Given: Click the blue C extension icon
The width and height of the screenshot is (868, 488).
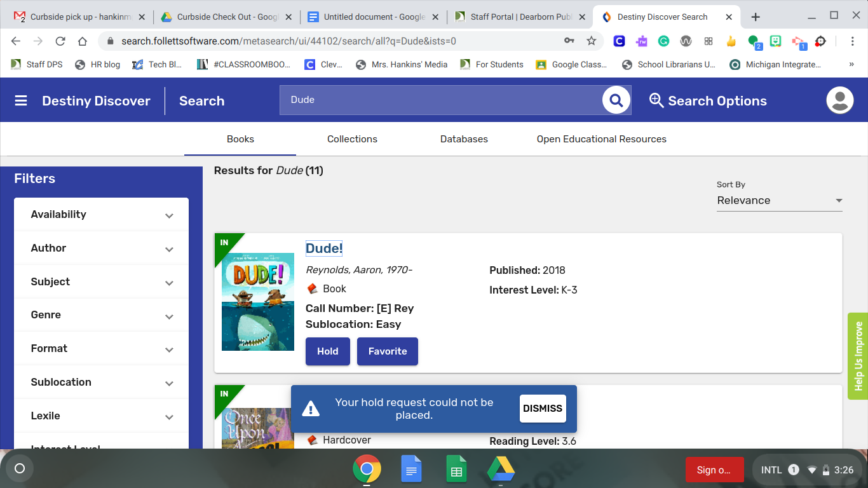Looking at the screenshot, I should [x=619, y=41].
